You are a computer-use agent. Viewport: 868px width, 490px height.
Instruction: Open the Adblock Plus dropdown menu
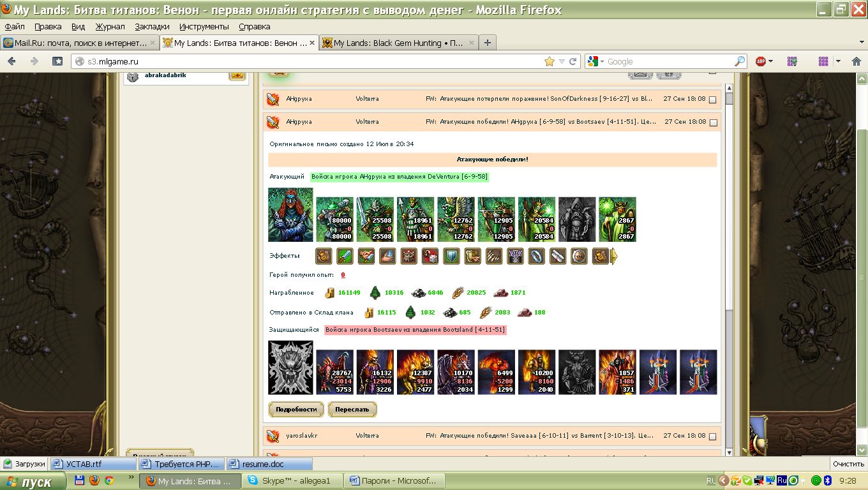771,61
